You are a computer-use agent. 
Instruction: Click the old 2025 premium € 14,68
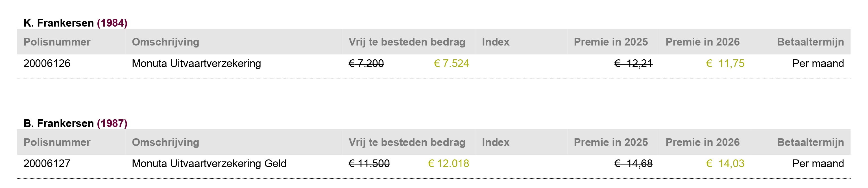click(633, 164)
